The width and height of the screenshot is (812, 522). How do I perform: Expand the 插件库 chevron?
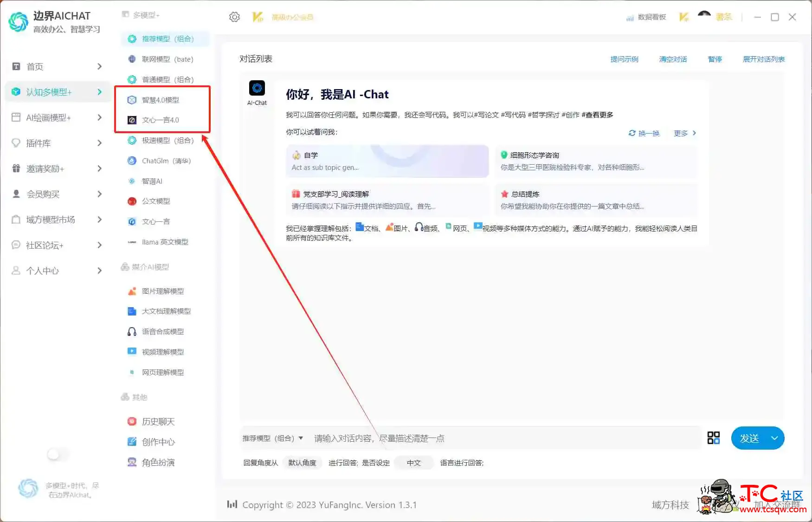coord(99,143)
